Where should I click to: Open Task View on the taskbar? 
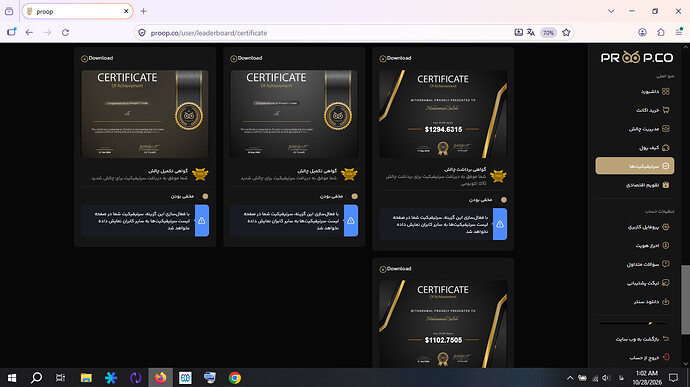[60, 378]
